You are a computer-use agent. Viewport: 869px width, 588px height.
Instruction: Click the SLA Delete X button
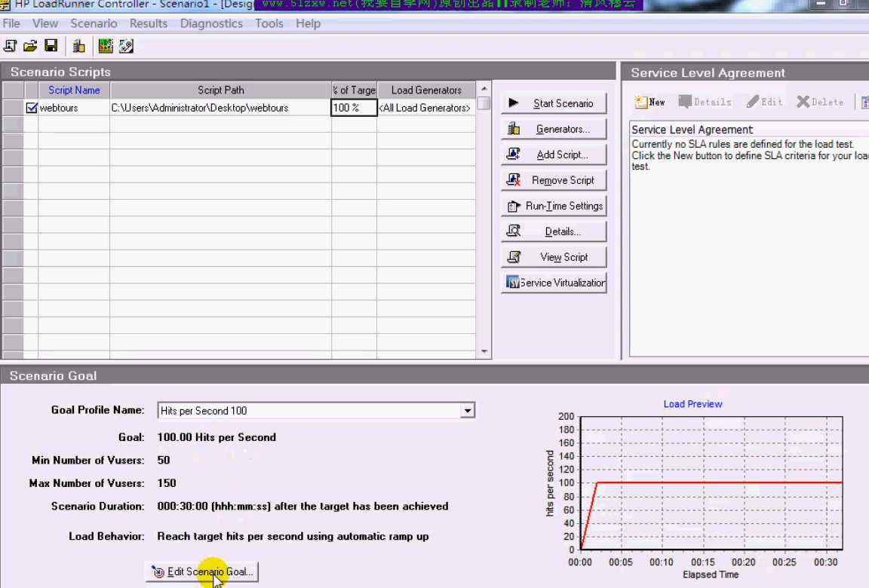pyautogui.click(x=820, y=102)
